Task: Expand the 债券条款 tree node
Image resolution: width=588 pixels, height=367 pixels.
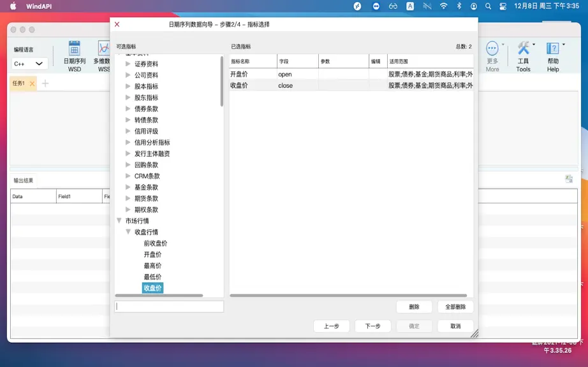Action: (128, 109)
